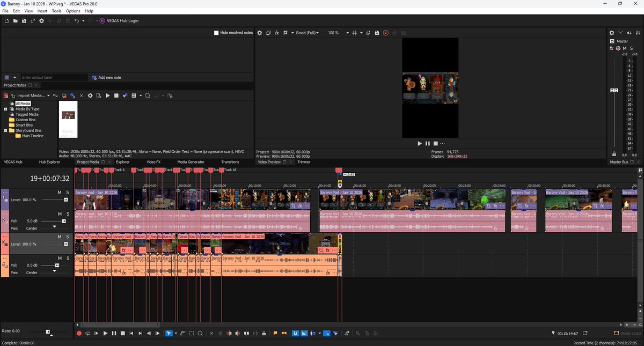Switch to the Trimmer tab
This screenshot has width=644, height=346.
point(304,161)
